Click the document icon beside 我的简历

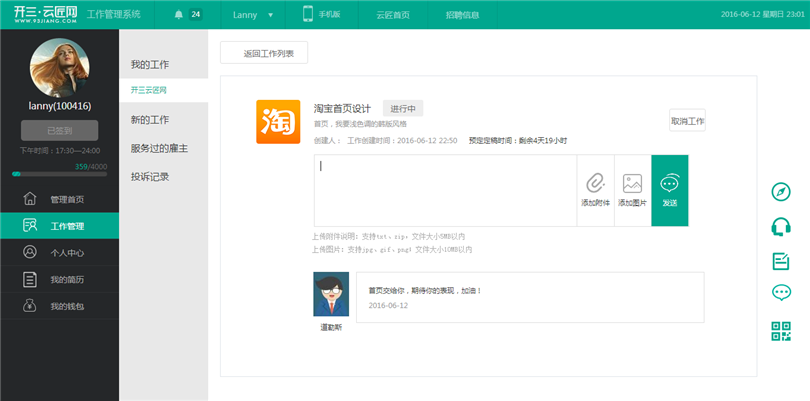point(30,280)
